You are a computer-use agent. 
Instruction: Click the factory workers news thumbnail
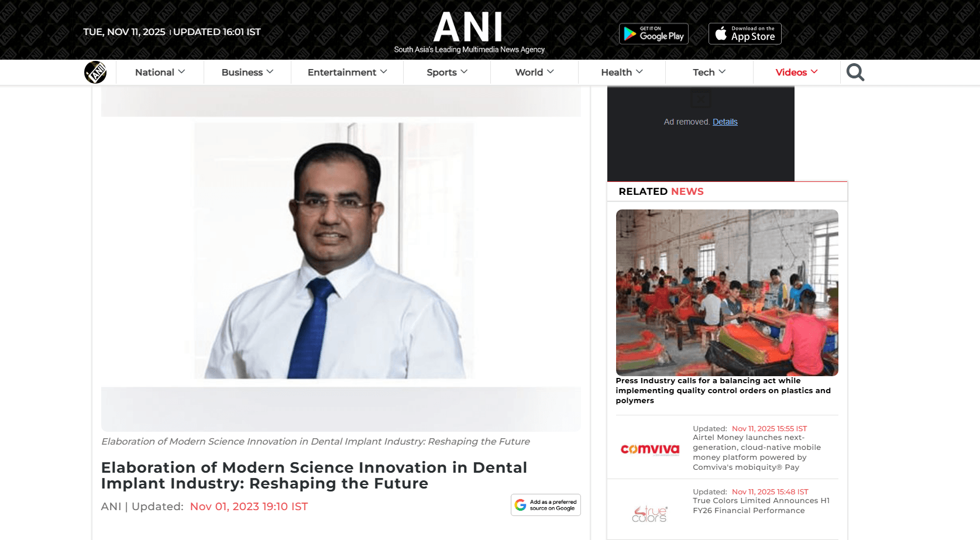click(x=727, y=293)
